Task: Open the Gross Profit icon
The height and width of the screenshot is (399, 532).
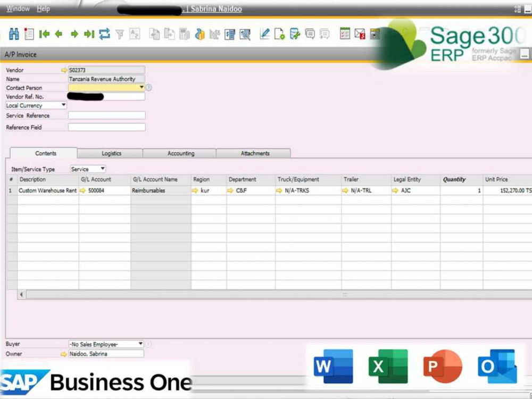Action: pyautogui.click(x=185, y=34)
